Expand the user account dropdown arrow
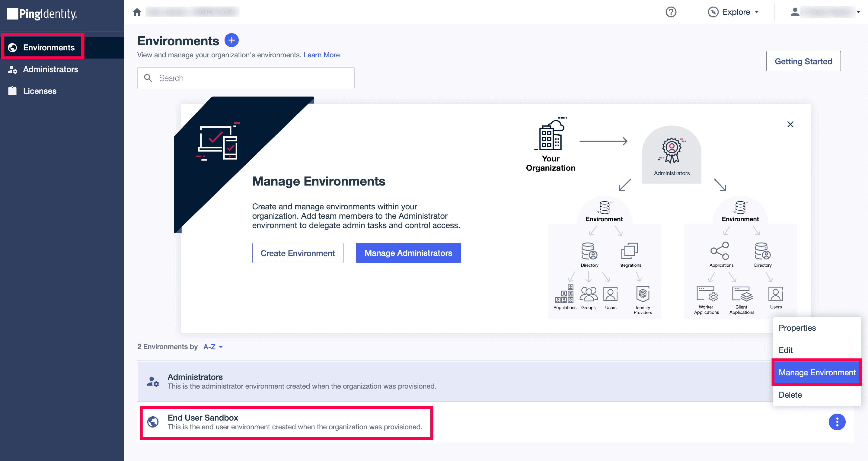Image resolution: width=868 pixels, height=461 pixels. (x=858, y=12)
